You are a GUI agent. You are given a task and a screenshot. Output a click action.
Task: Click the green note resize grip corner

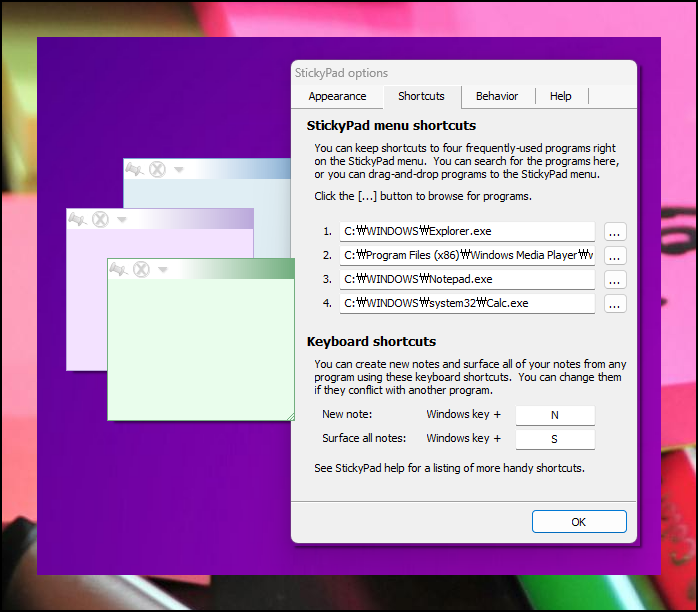click(x=291, y=417)
